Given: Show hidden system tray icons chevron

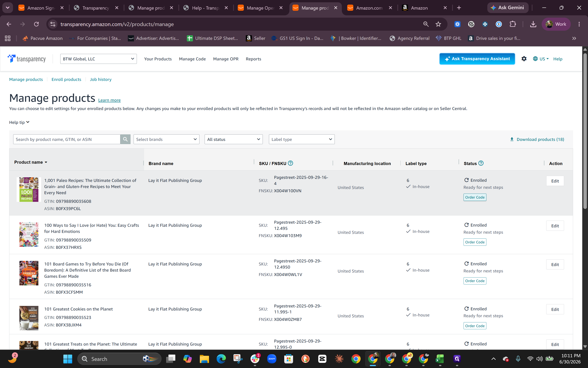Looking at the screenshot, I should point(493,359).
